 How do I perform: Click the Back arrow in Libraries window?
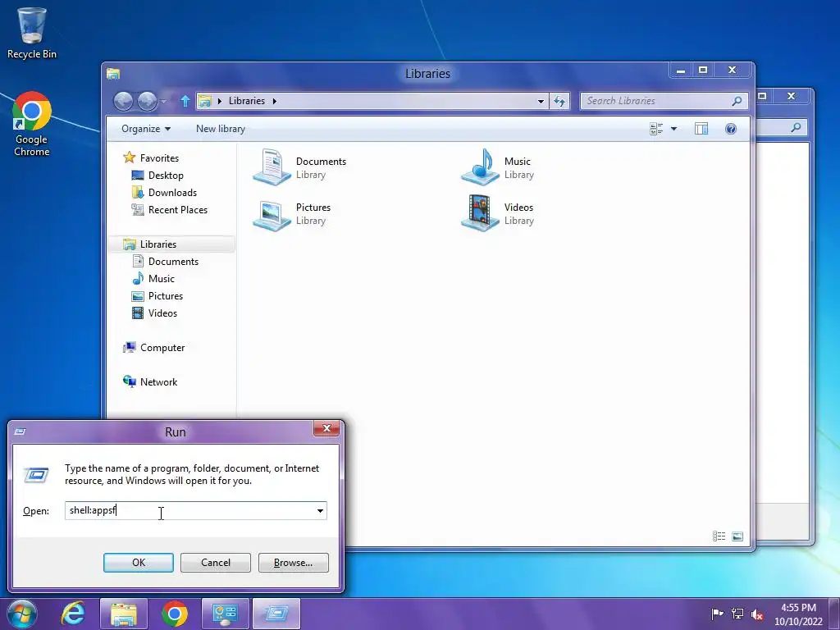pyautogui.click(x=123, y=101)
